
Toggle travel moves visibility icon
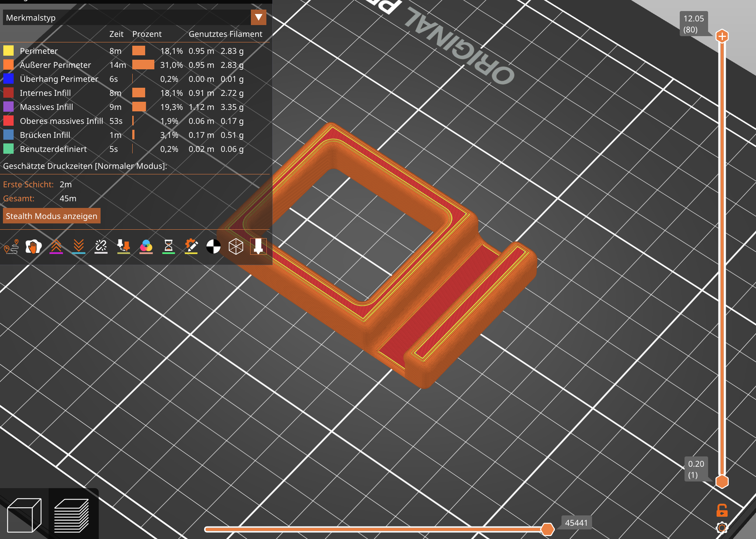(x=11, y=247)
